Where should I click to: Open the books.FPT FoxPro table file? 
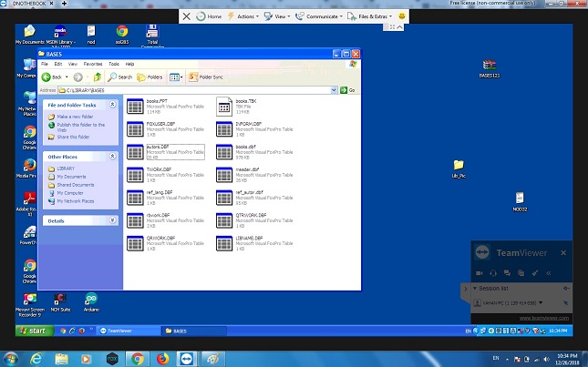tap(136, 106)
